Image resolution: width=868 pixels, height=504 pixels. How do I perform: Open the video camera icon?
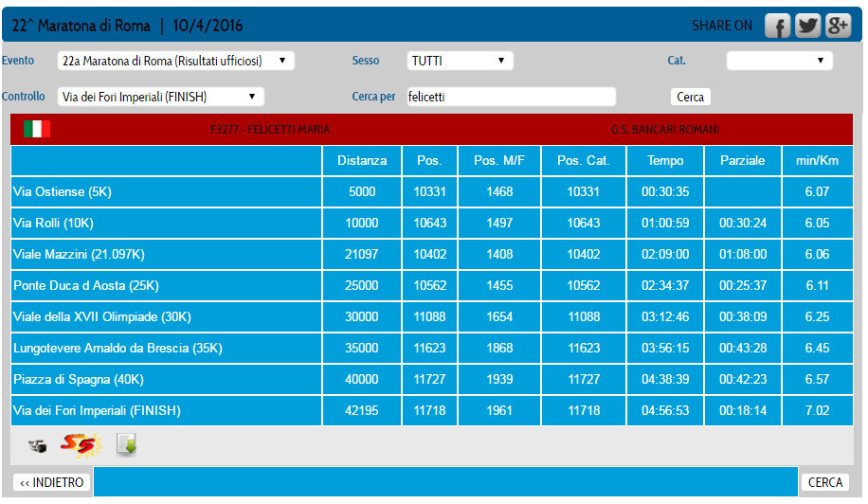pyautogui.click(x=38, y=446)
